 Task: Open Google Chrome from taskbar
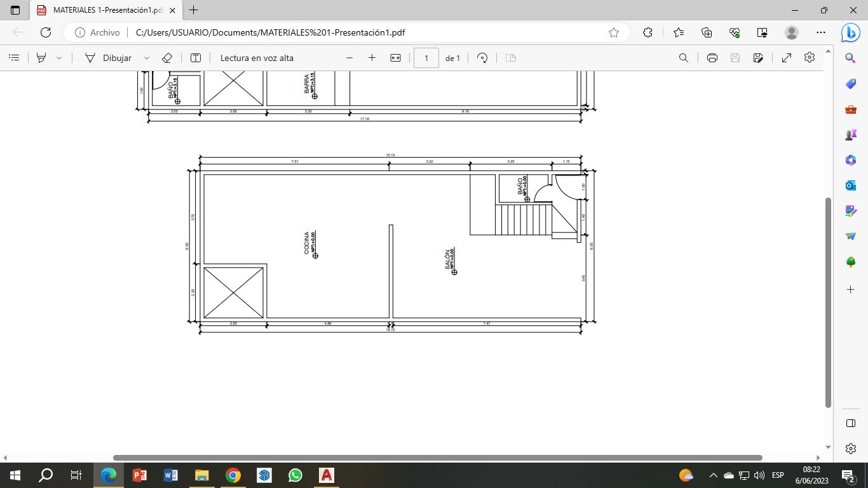[x=233, y=475]
